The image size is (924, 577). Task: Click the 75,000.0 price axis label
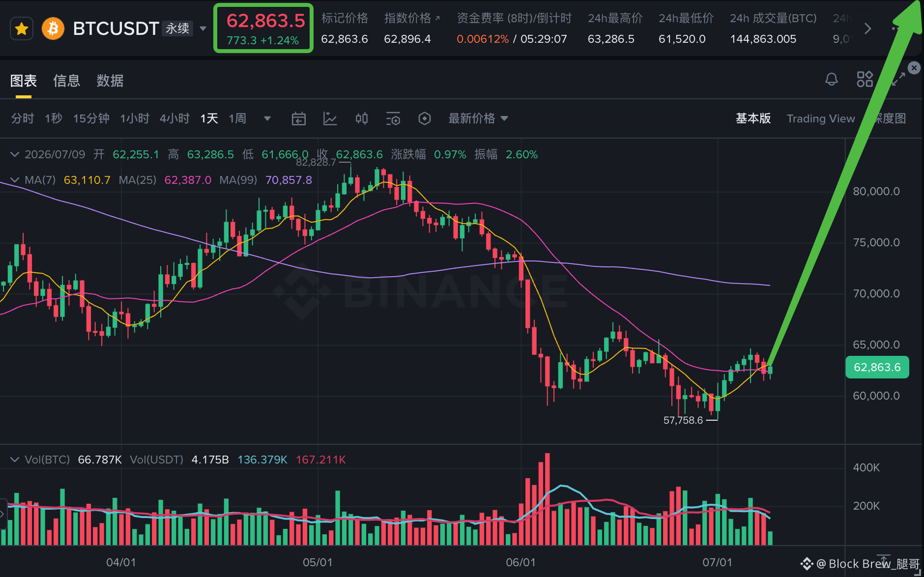(x=876, y=242)
